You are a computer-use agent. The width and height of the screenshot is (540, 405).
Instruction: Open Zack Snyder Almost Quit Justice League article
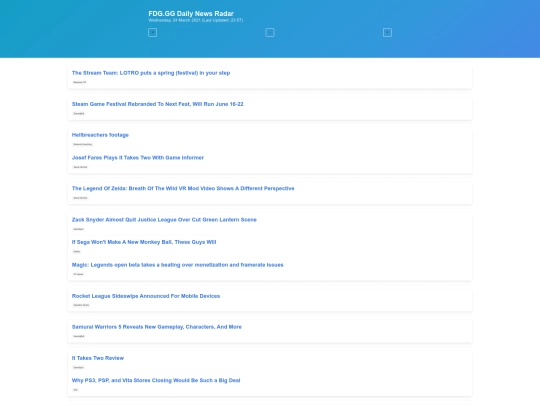coord(164,220)
